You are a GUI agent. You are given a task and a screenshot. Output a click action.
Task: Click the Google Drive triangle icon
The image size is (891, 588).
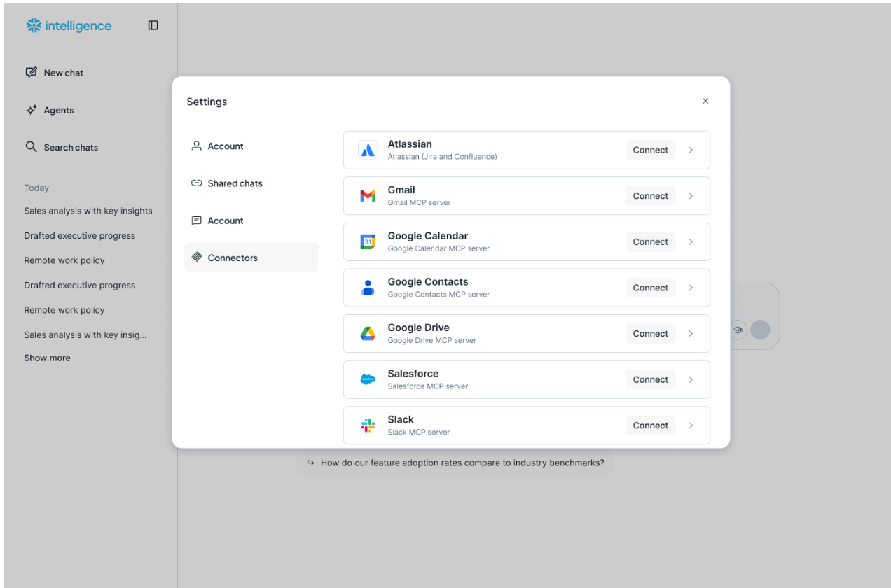coord(368,334)
